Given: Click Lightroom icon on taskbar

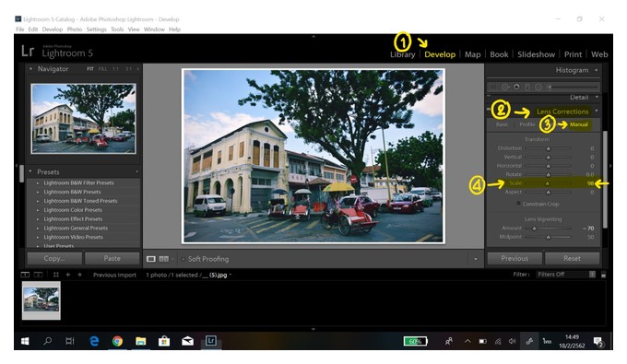Looking at the screenshot, I should [211, 341].
